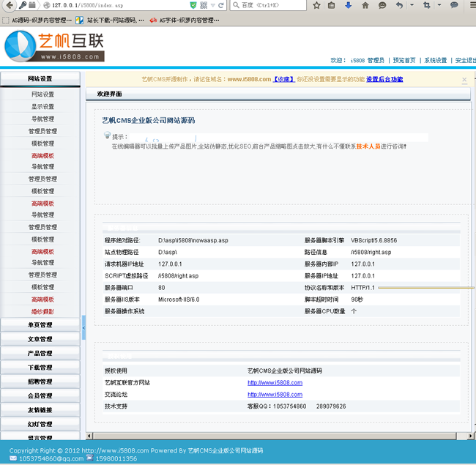476x465 pixels.
Task: Select 显示设置 in the sidebar
Action: 42,106
